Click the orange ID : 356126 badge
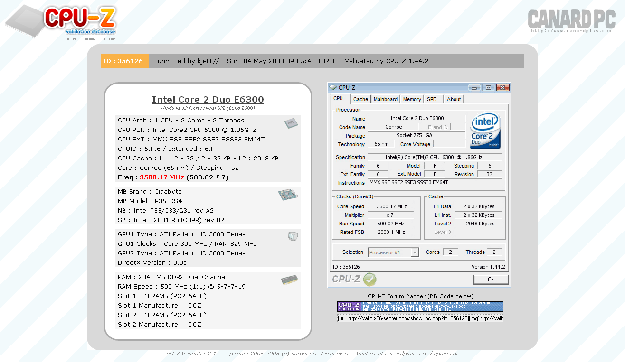The width and height of the screenshot is (625, 364). [x=125, y=61]
